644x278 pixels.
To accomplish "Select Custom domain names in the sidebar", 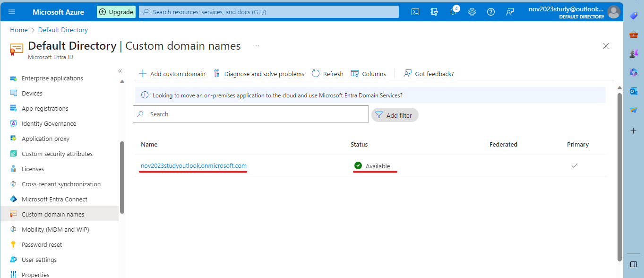I will [x=60, y=214].
